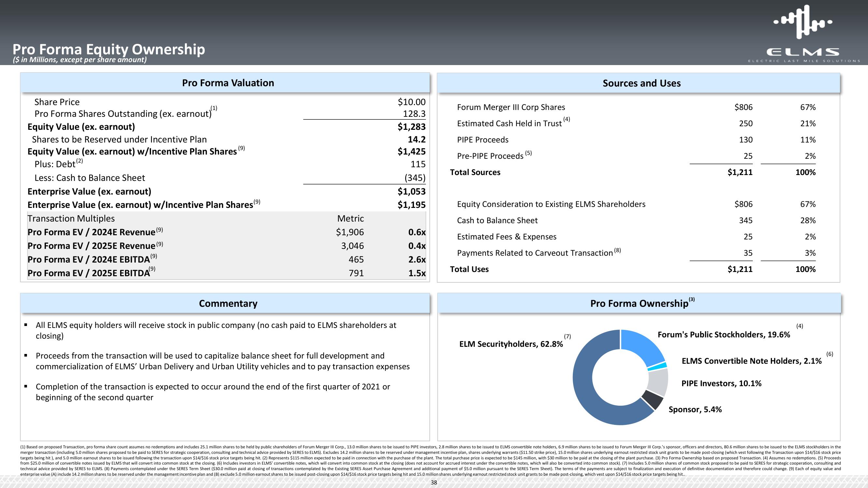The image size is (868, 488).
Task: Select the $1,283 equity value
Action: coord(411,127)
